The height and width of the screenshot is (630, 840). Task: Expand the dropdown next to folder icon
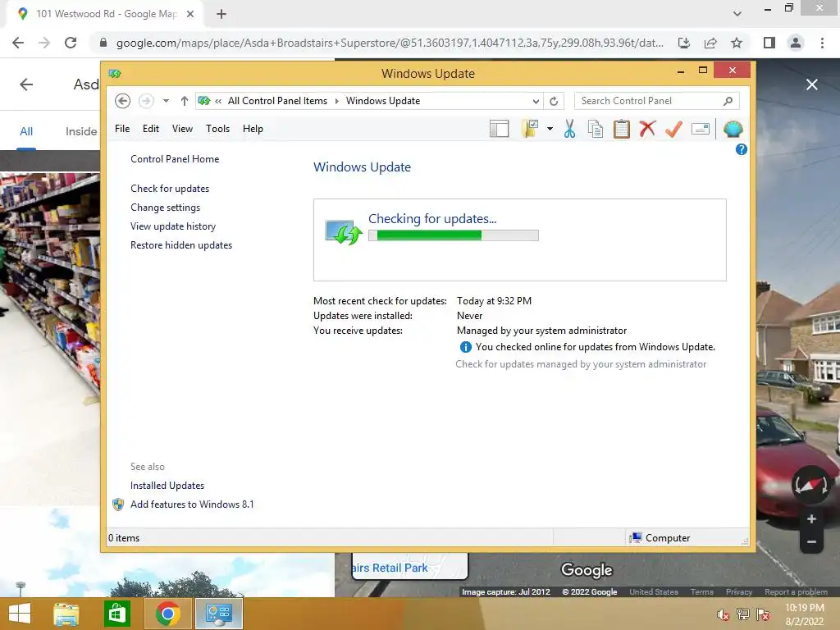(x=550, y=129)
